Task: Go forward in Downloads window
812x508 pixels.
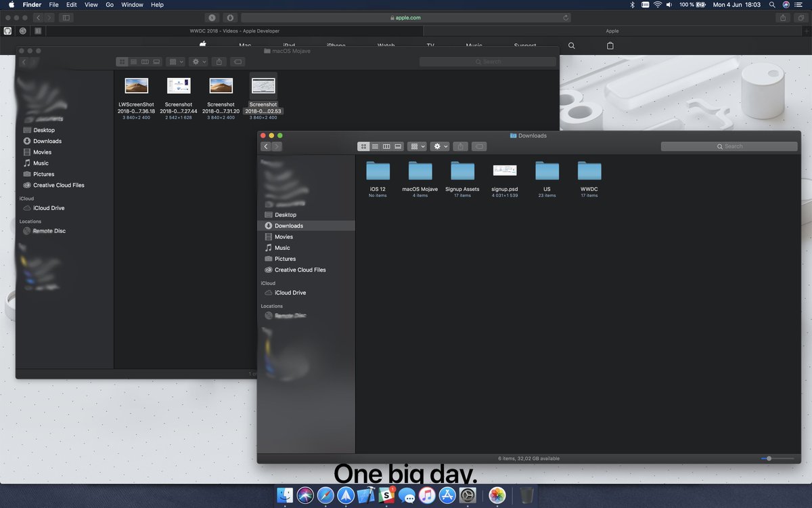Action: click(x=277, y=146)
